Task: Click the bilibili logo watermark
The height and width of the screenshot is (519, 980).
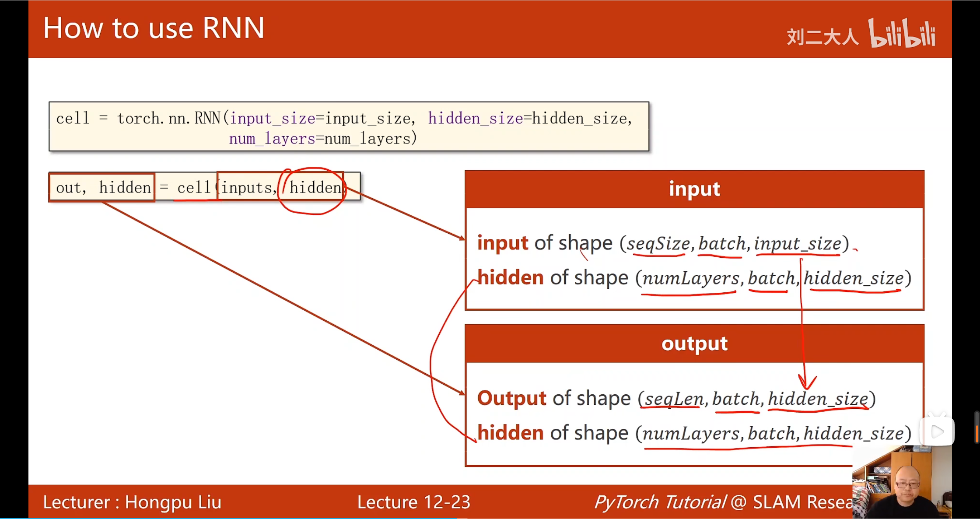Action: click(902, 33)
